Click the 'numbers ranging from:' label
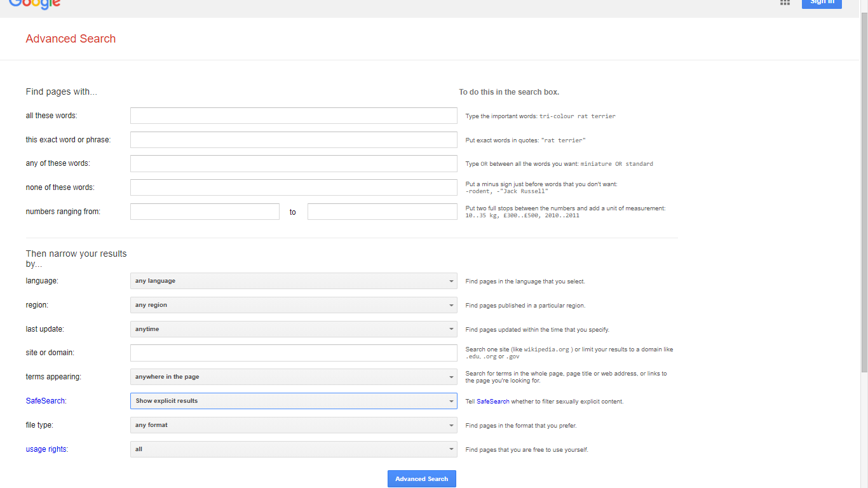The height and width of the screenshot is (488, 868). [63, 212]
